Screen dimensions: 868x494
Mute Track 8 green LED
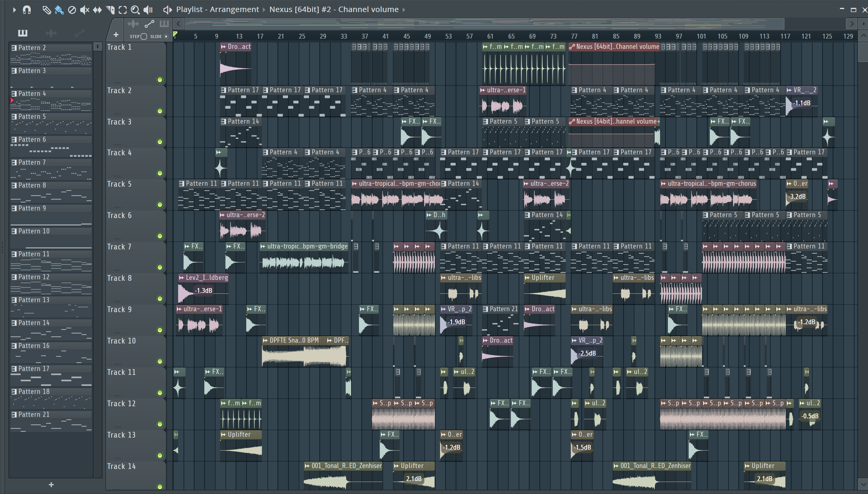[x=160, y=299]
